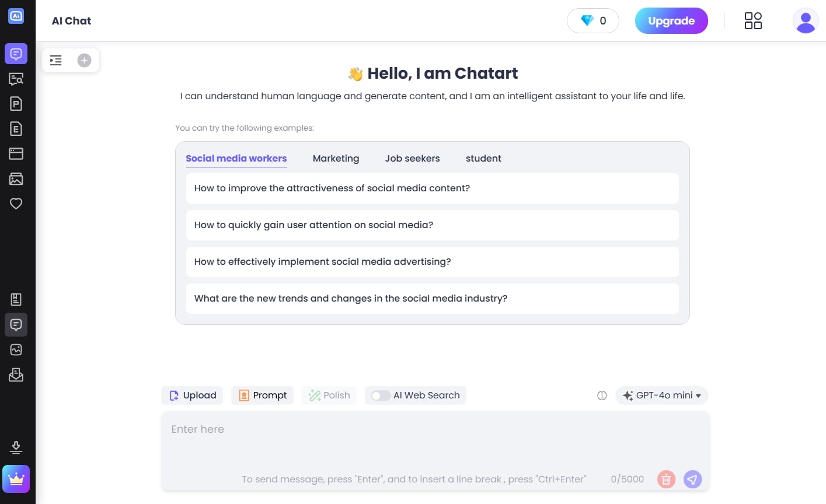Screen dimensions: 826x504
Task: Select the Job seekers tab
Action: pos(412,159)
